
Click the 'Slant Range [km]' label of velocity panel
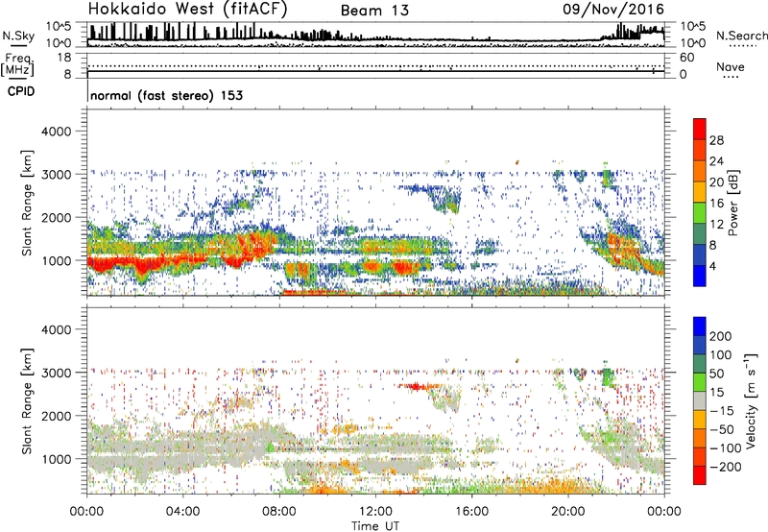tap(27, 401)
